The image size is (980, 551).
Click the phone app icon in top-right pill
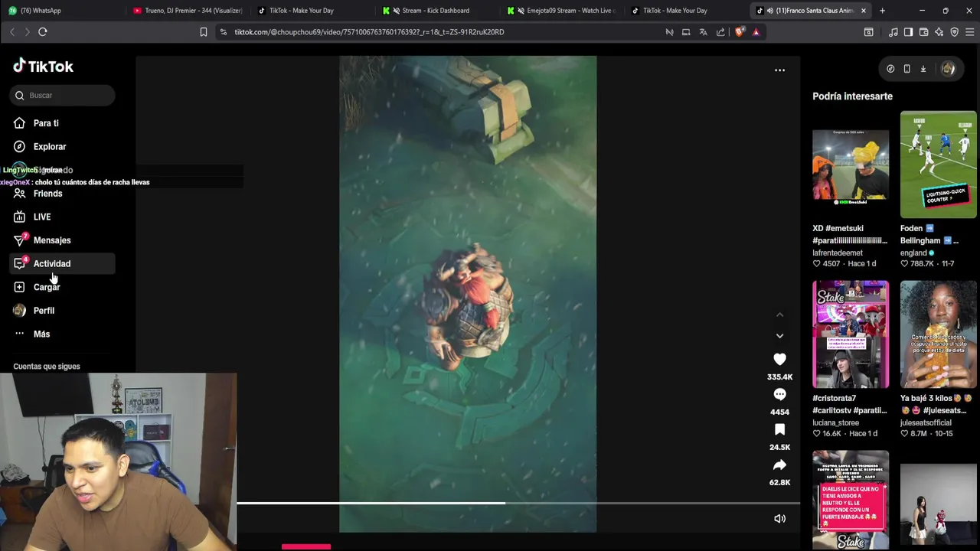tap(906, 69)
